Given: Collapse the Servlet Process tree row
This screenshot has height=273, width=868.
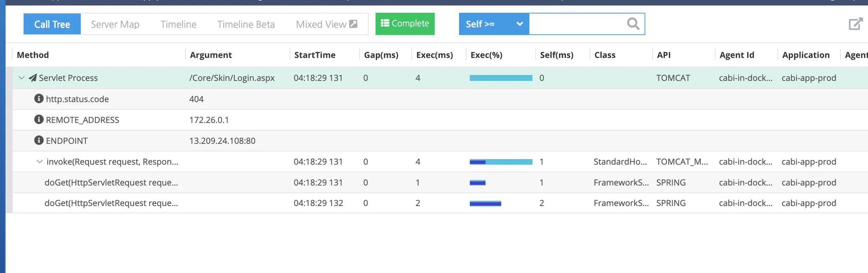Looking at the screenshot, I should [22, 78].
